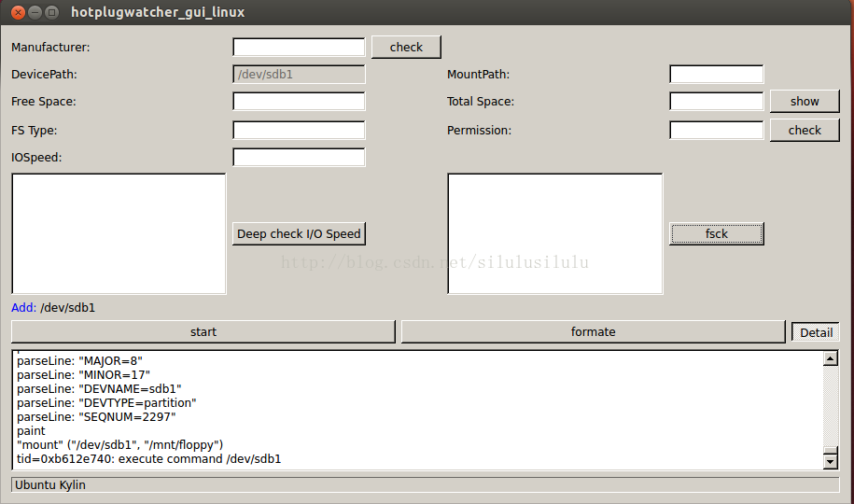
Task: Click the show button next to Total Space
Action: pos(804,102)
